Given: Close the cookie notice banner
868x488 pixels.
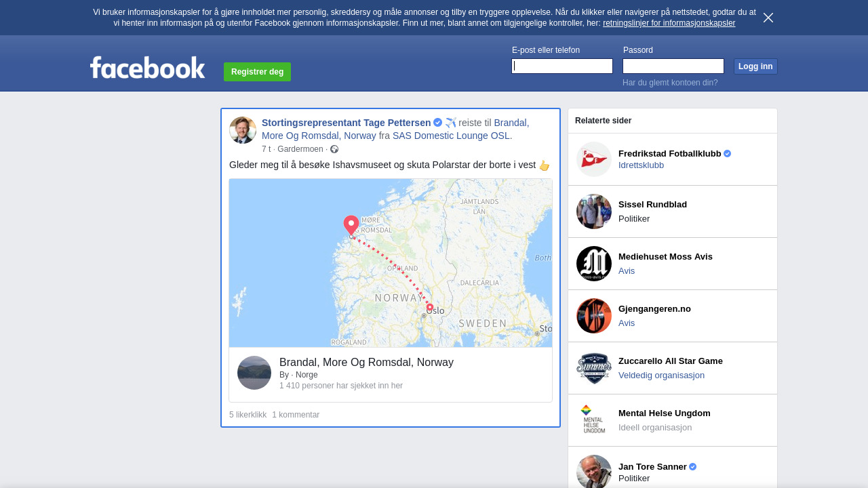Looking at the screenshot, I should tap(768, 18).
